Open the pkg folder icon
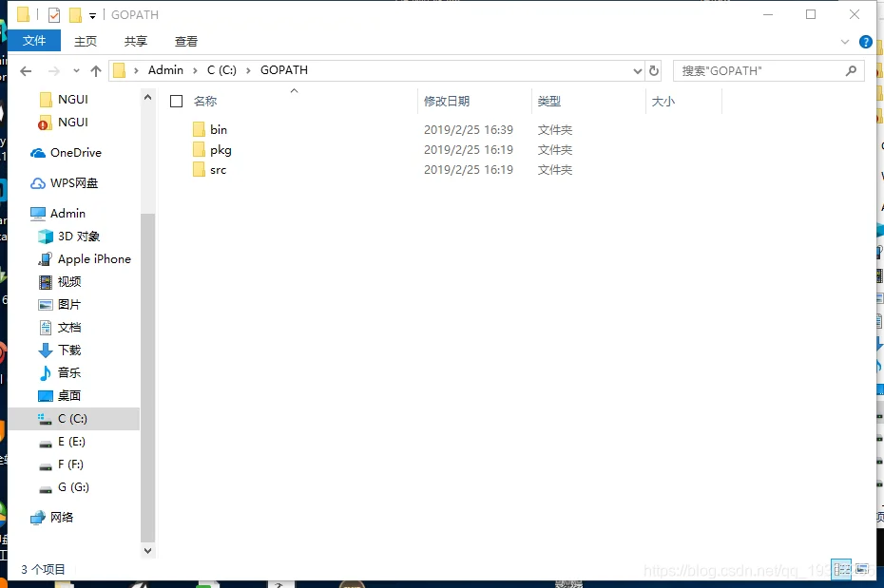The image size is (884, 588). pos(199,150)
